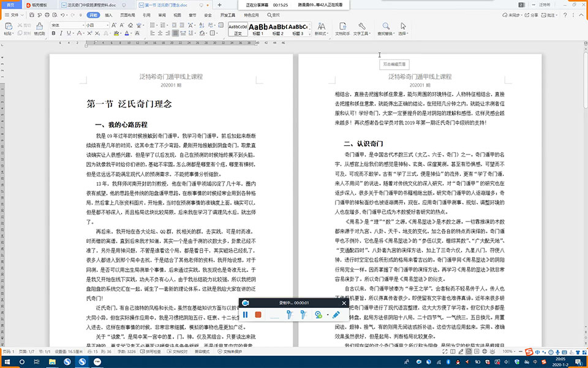Click the Undo arrow
This screenshot has width=588, height=368.
tap(62, 15)
